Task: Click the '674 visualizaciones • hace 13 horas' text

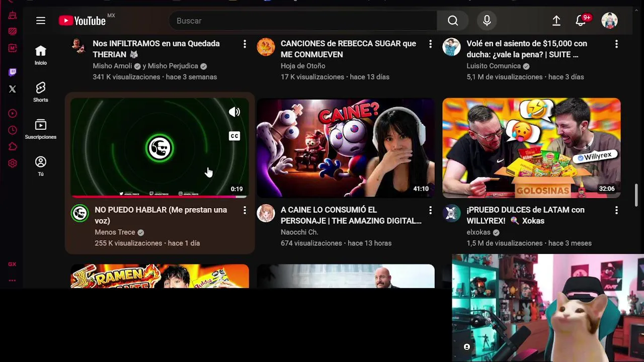Action: 336,243
